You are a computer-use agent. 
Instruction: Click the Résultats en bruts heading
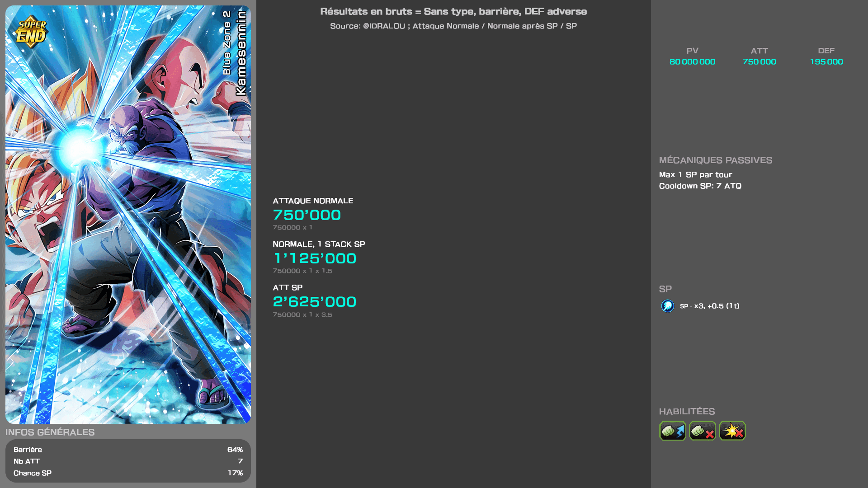pyautogui.click(x=453, y=12)
